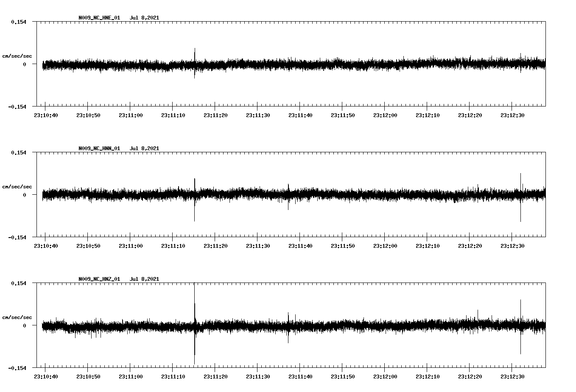
Task: Select the 23:12:00 time label under HNN plot
Action: coord(385,246)
